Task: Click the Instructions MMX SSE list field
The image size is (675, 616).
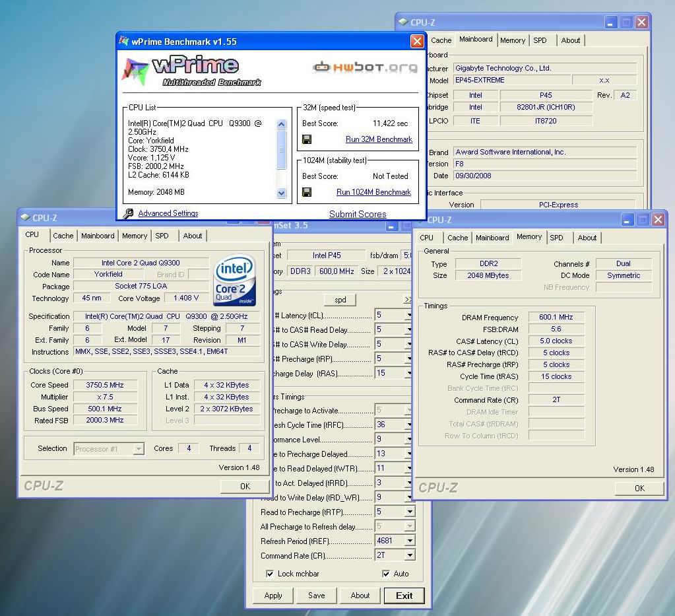Action: pos(167,351)
